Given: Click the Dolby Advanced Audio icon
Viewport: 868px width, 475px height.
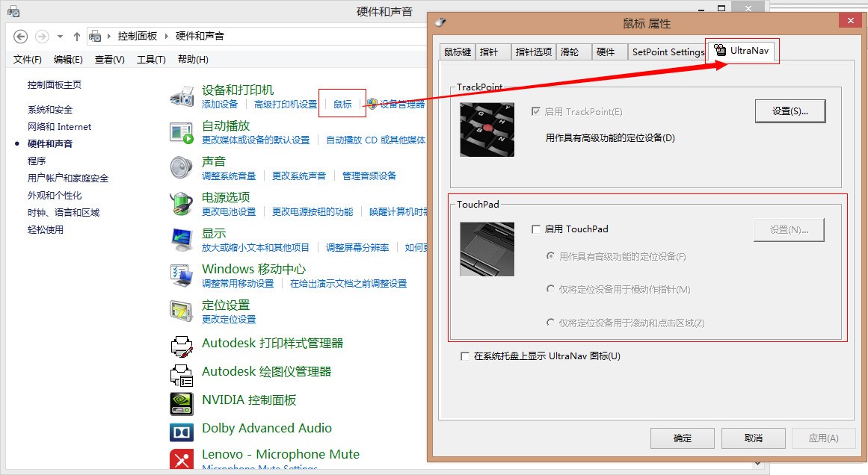Looking at the screenshot, I should 182,432.
